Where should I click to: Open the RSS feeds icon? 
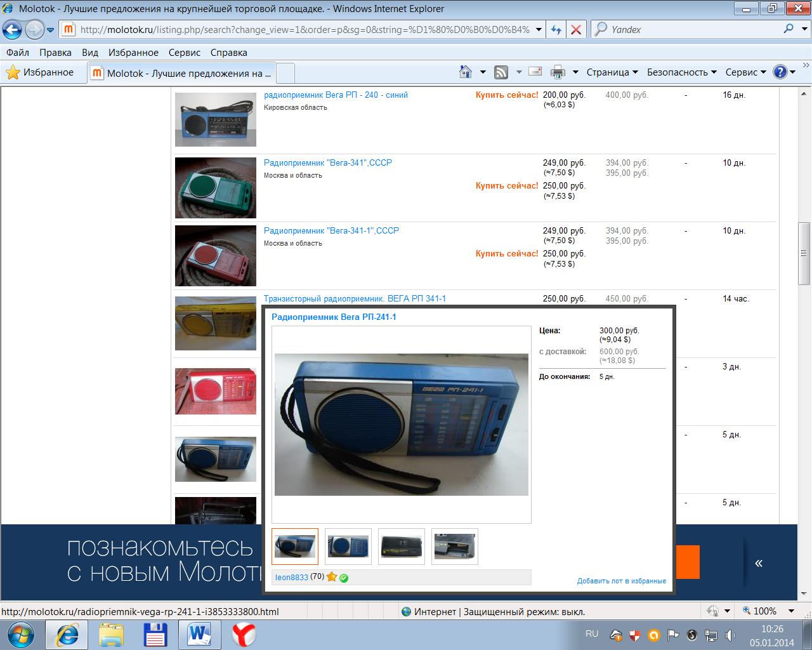coord(501,72)
